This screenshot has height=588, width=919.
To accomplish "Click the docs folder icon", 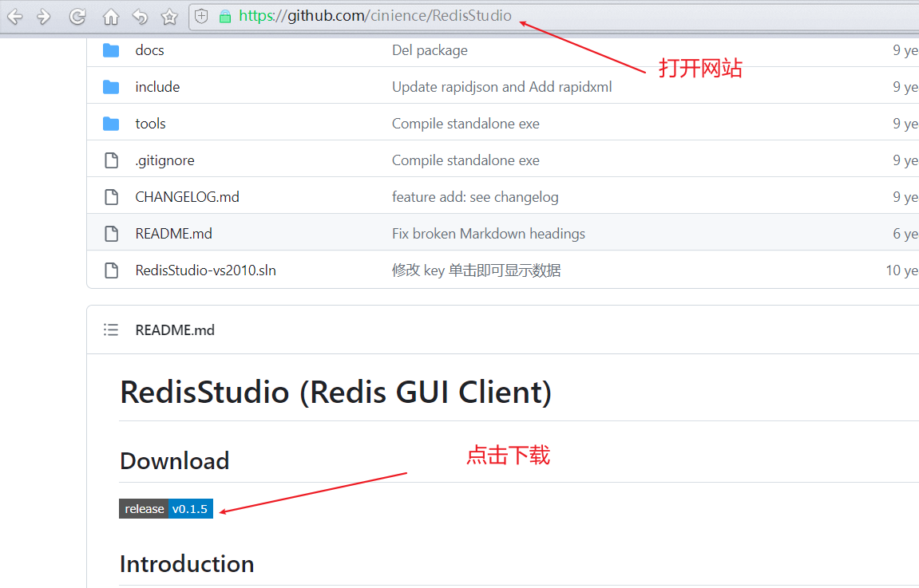I will point(111,50).
